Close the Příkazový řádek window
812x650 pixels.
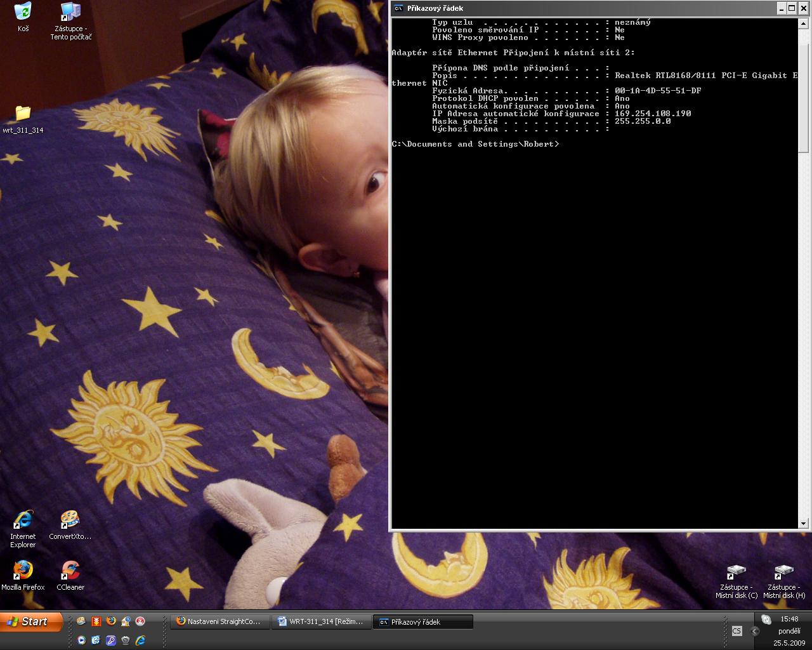pos(803,8)
